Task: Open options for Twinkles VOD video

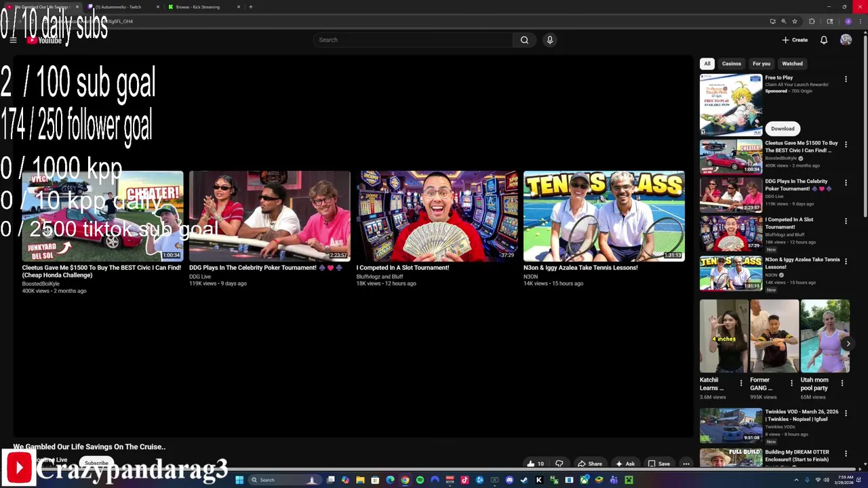Action: click(x=846, y=413)
